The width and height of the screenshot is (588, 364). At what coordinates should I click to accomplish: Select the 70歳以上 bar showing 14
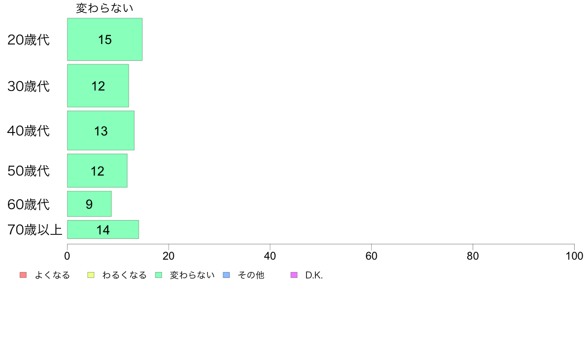point(103,229)
